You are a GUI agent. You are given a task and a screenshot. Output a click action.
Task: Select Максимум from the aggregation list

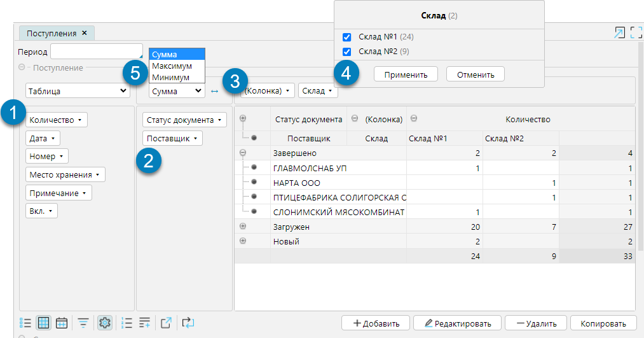click(172, 66)
